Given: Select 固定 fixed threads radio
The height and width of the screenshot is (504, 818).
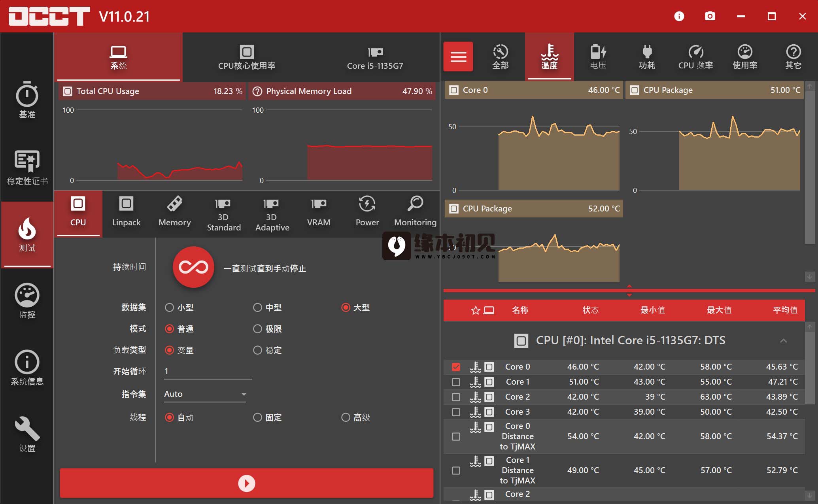Looking at the screenshot, I should click(257, 417).
